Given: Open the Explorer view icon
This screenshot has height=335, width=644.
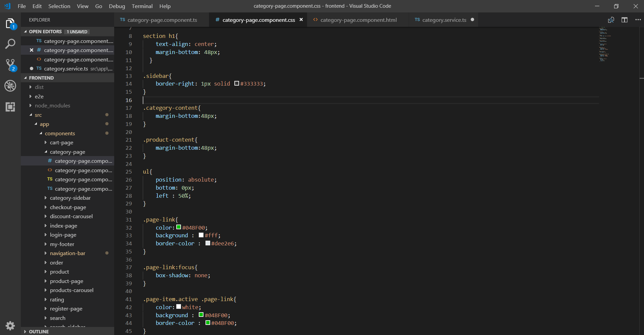Looking at the screenshot, I should coord(10,24).
